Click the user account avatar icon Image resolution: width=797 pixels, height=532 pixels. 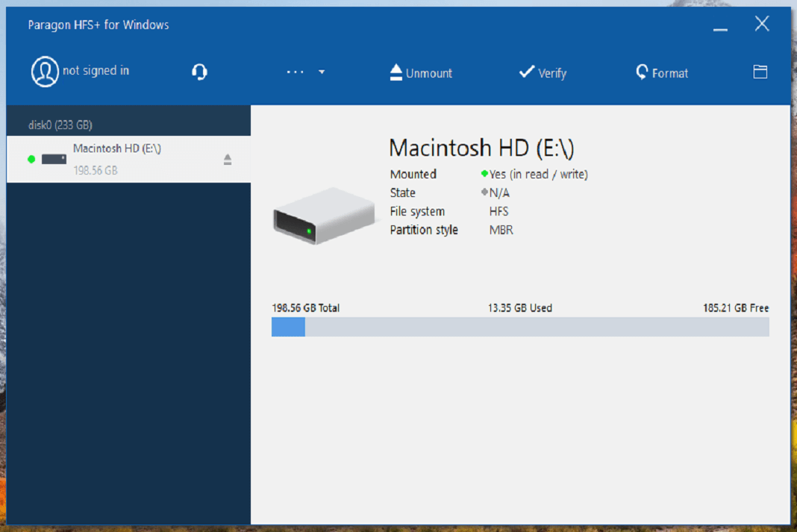click(45, 72)
